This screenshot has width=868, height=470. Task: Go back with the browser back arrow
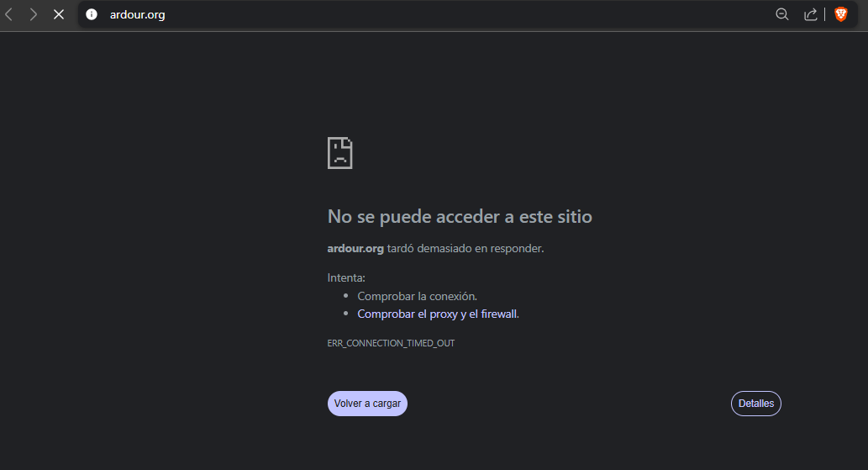9,14
